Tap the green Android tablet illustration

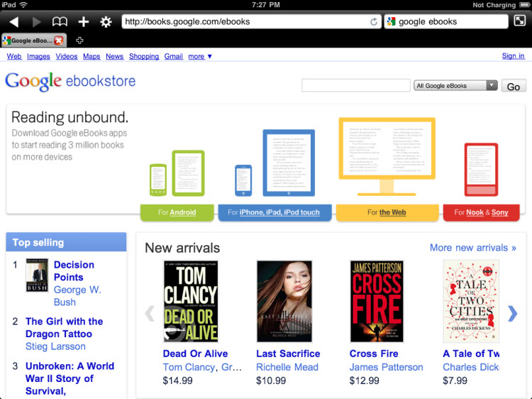[x=188, y=173]
